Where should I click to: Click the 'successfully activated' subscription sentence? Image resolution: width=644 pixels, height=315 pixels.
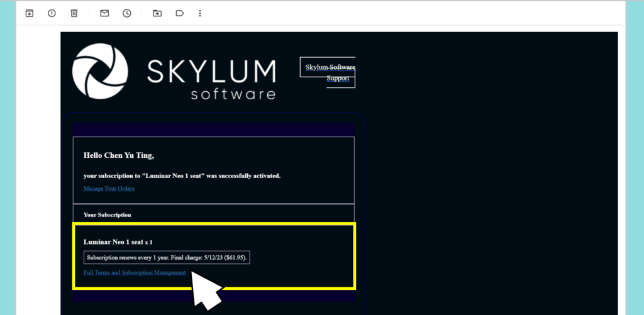[x=182, y=176]
